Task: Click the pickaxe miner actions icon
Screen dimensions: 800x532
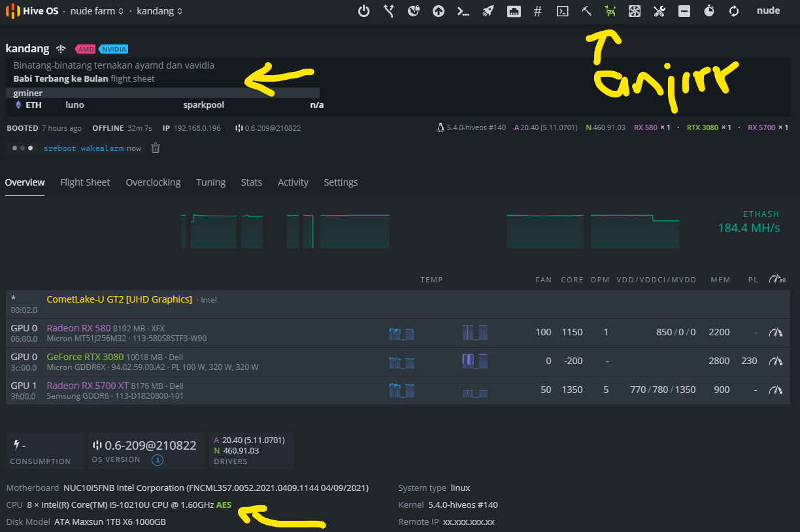Action: (586, 11)
